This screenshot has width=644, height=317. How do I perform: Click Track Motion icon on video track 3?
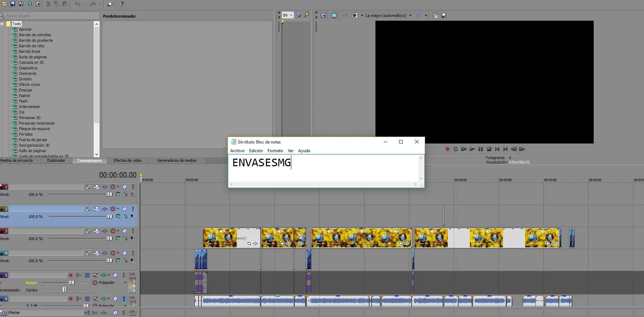tap(97, 231)
